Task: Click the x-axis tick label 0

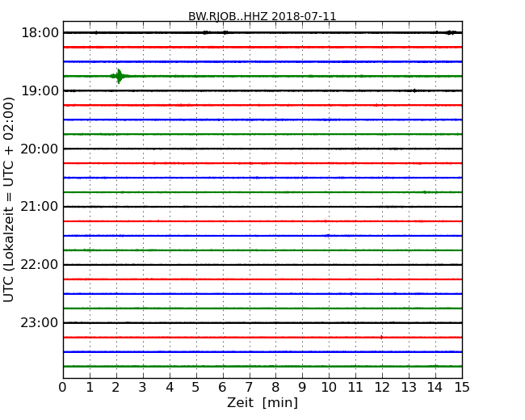Action: point(63,387)
